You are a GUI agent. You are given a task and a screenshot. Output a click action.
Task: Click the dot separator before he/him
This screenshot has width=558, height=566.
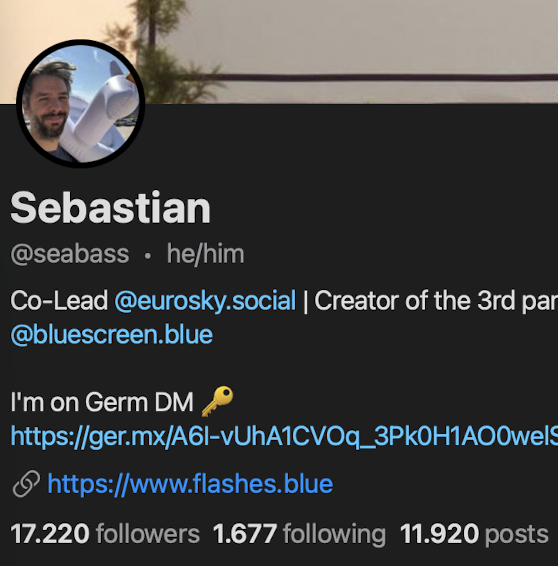point(147,256)
